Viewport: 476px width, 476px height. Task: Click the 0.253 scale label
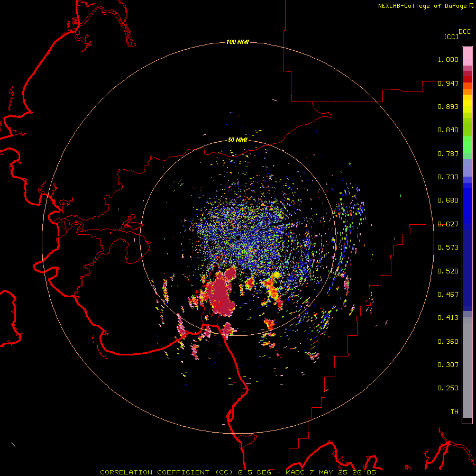pos(448,388)
